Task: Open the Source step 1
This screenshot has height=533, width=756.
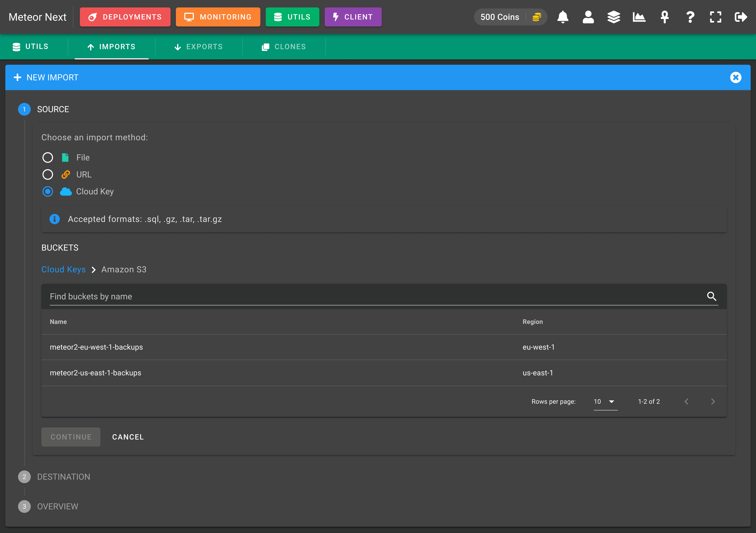Action: (x=44, y=109)
